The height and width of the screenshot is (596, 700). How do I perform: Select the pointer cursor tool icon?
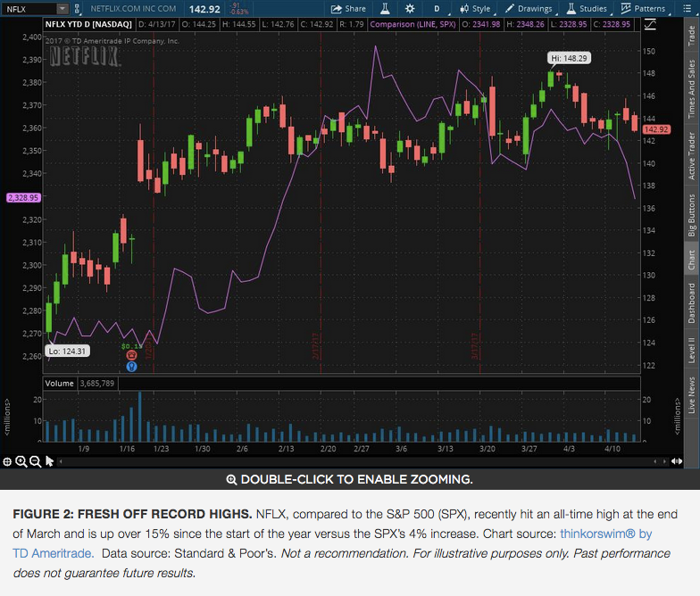pos(50,461)
